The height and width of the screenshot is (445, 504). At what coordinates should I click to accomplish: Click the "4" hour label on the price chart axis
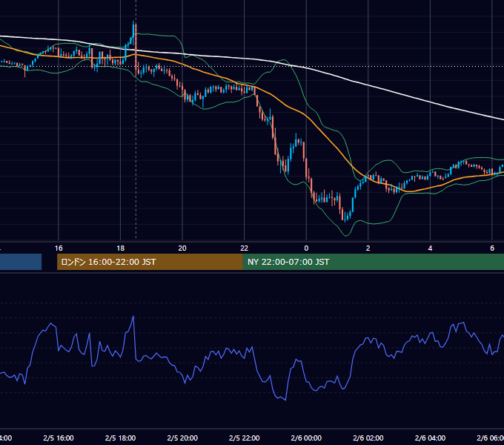click(x=430, y=248)
